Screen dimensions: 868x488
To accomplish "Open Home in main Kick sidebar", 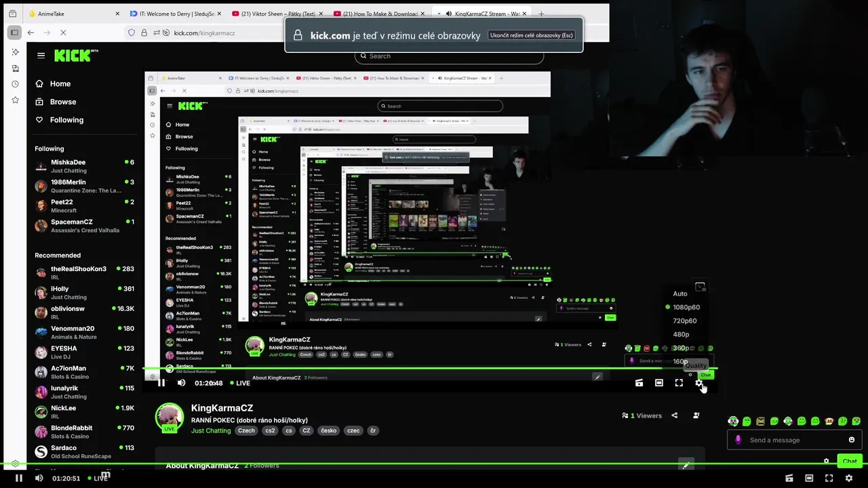I will click(53, 83).
